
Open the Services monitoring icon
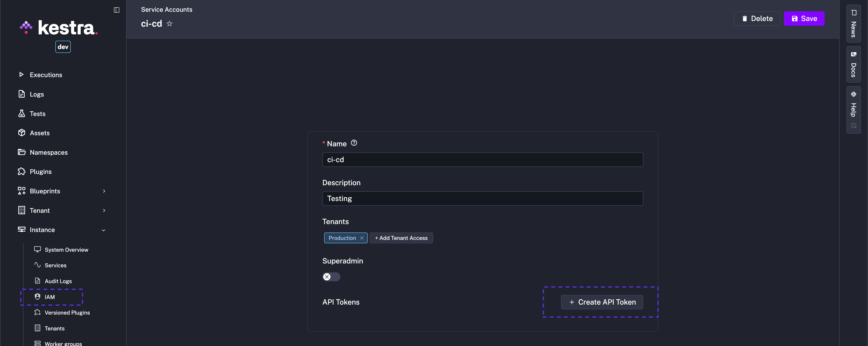click(x=37, y=265)
